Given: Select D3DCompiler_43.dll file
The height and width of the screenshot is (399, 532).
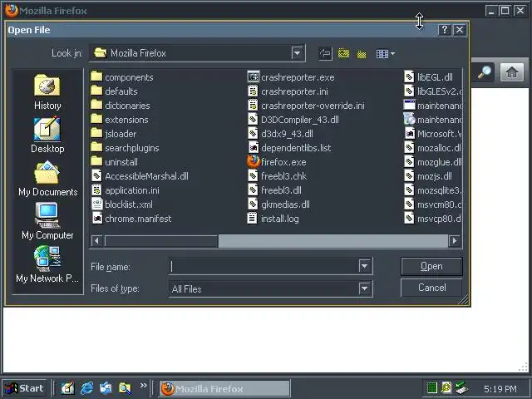Looking at the screenshot, I should pyautogui.click(x=293, y=120).
